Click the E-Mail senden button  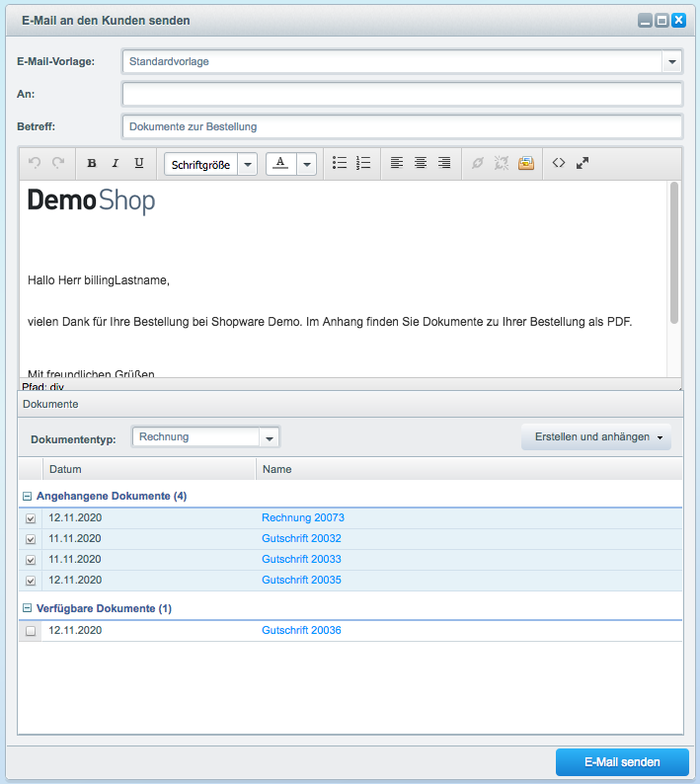(621, 762)
